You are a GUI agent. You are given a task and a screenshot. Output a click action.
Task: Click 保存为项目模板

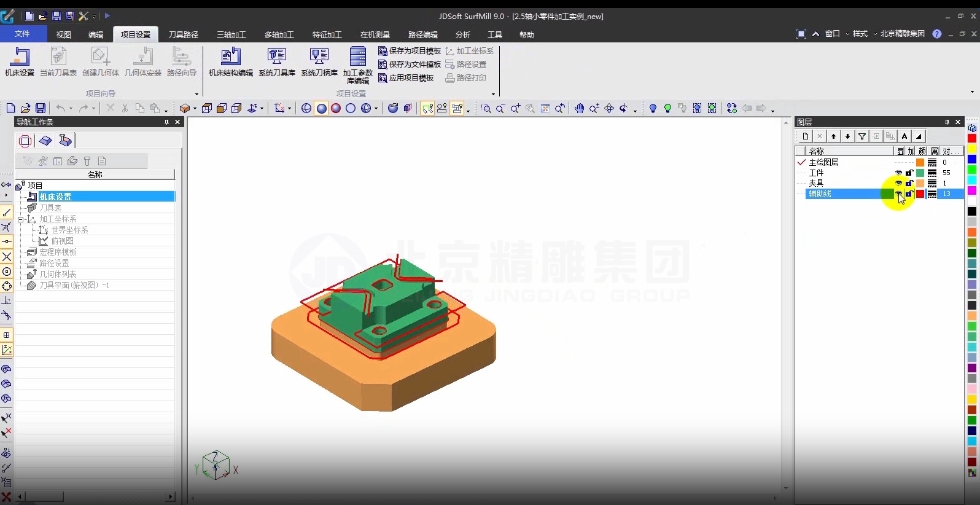(x=410, y=51)
